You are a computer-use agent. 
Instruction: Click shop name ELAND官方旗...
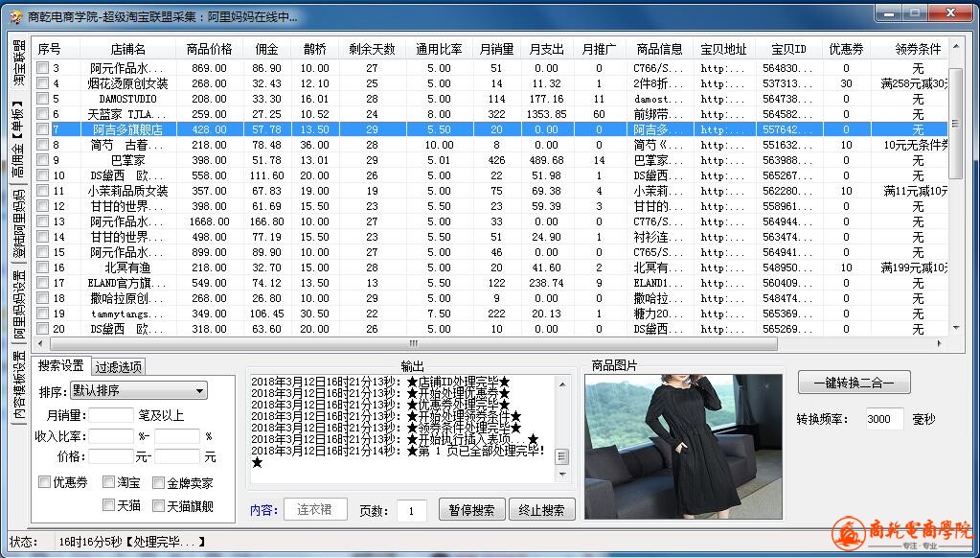(127, 283)
